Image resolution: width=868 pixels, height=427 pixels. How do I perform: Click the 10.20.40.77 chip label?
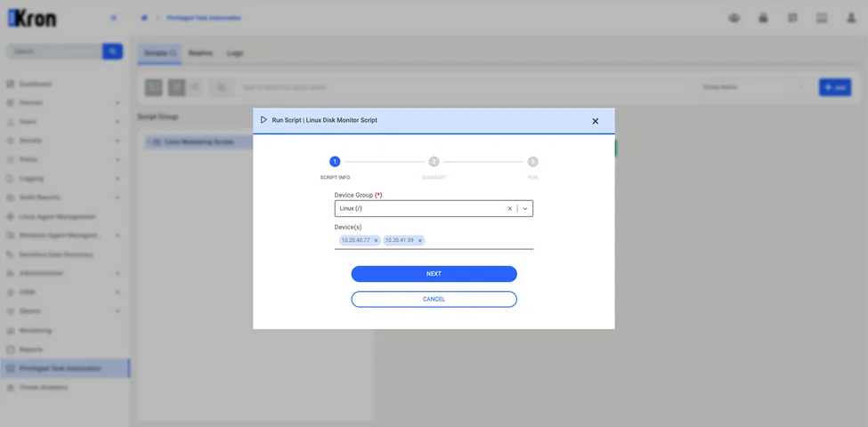pyautogui.click(x=355, y=240)
